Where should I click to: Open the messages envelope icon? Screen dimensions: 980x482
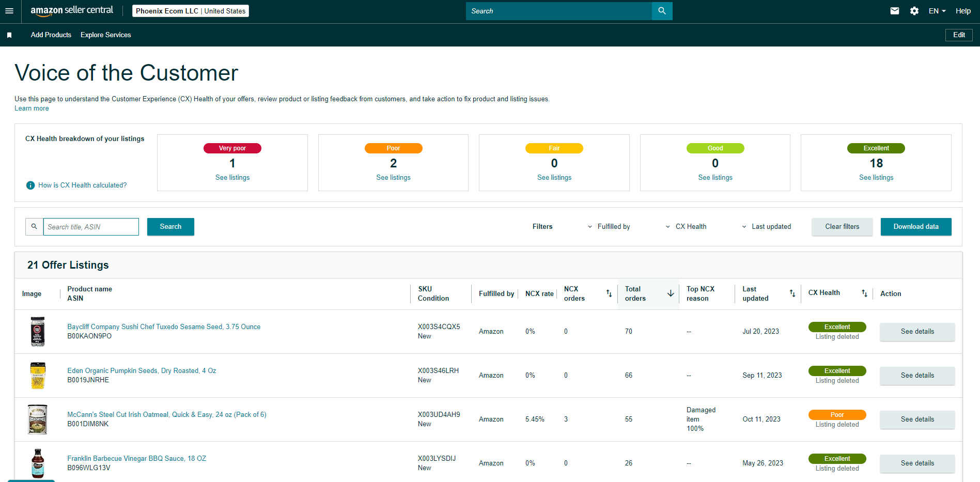point(895,11)
